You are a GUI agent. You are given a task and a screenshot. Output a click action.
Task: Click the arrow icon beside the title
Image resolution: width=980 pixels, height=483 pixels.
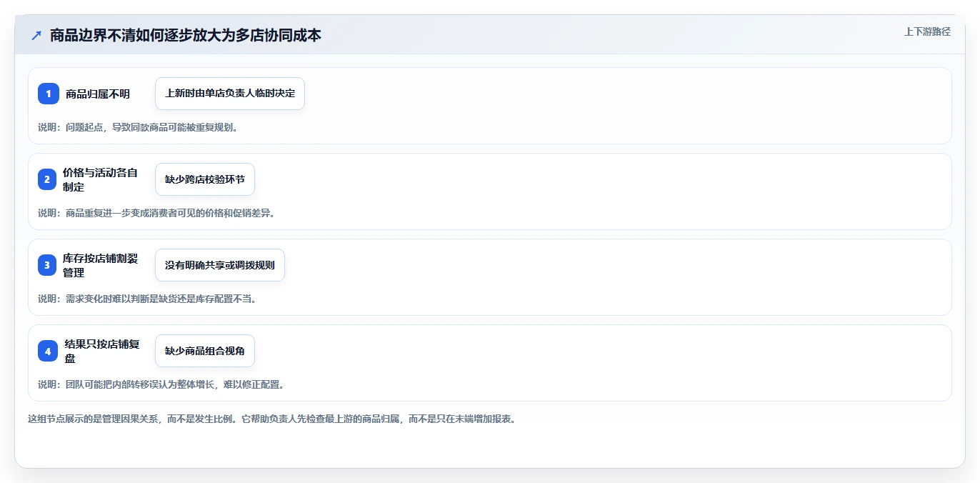[36, 35]
